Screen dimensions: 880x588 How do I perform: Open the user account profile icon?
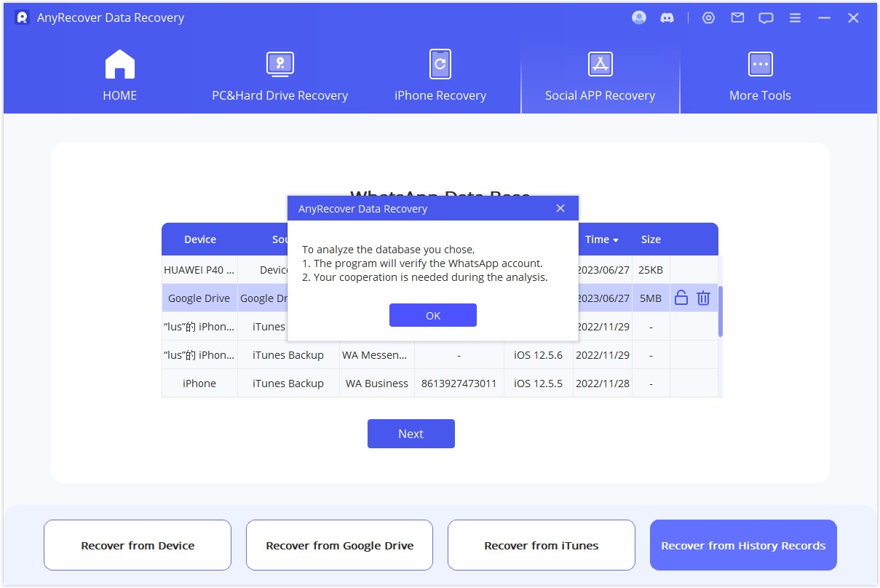[639, 18]
